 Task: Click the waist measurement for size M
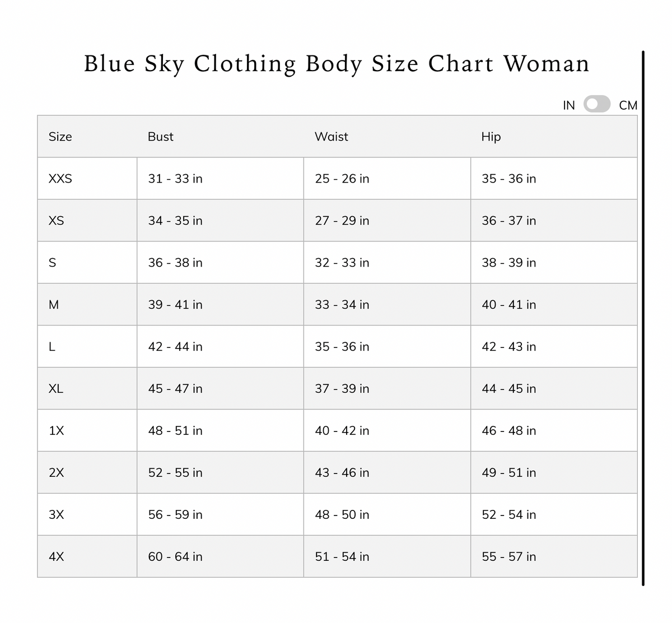click(x=342, y=305)
